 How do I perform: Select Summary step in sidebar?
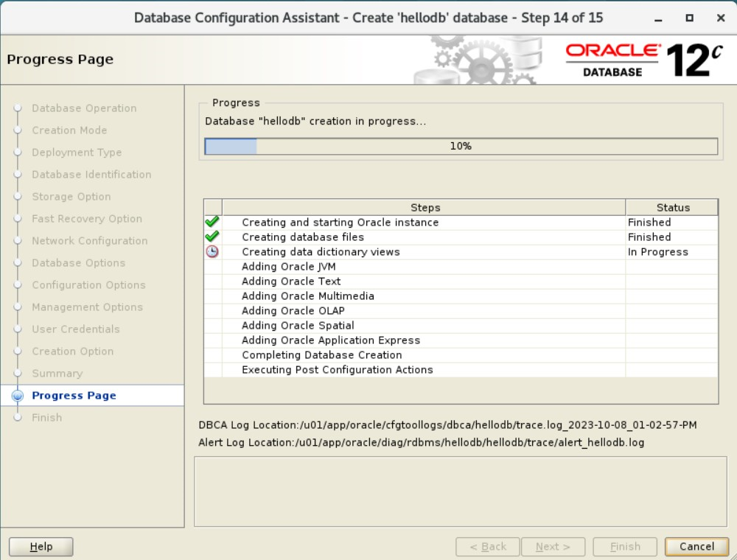point(57,373)
